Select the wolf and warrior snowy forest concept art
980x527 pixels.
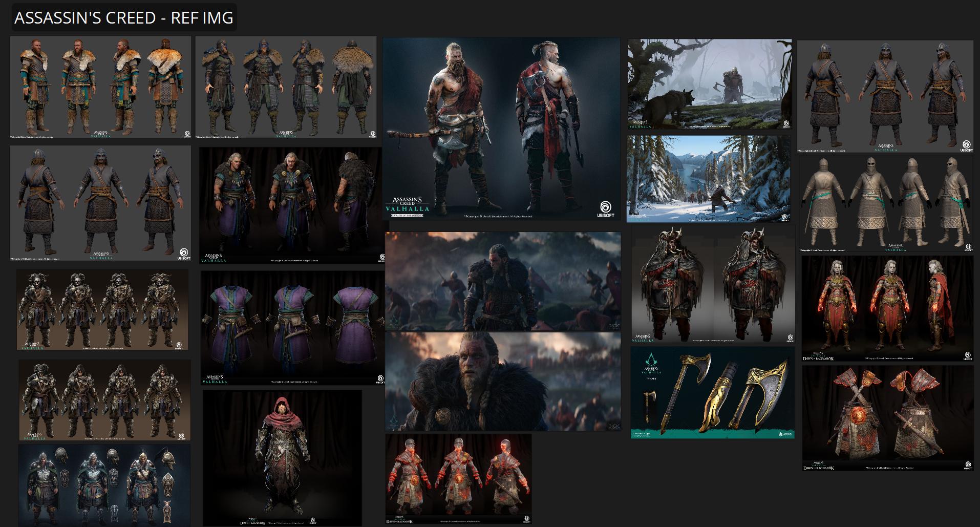click(710, 84)
